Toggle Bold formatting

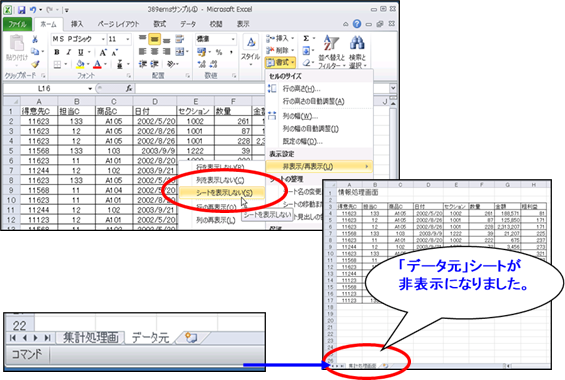57,52
